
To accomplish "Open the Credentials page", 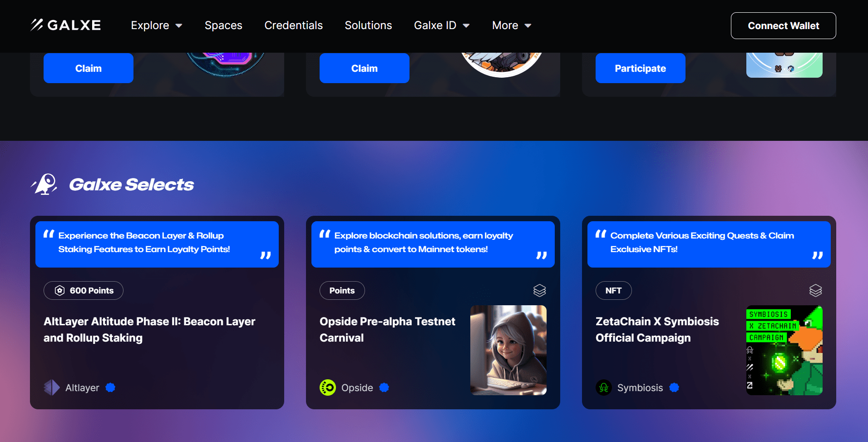I will tap(294, 25).
